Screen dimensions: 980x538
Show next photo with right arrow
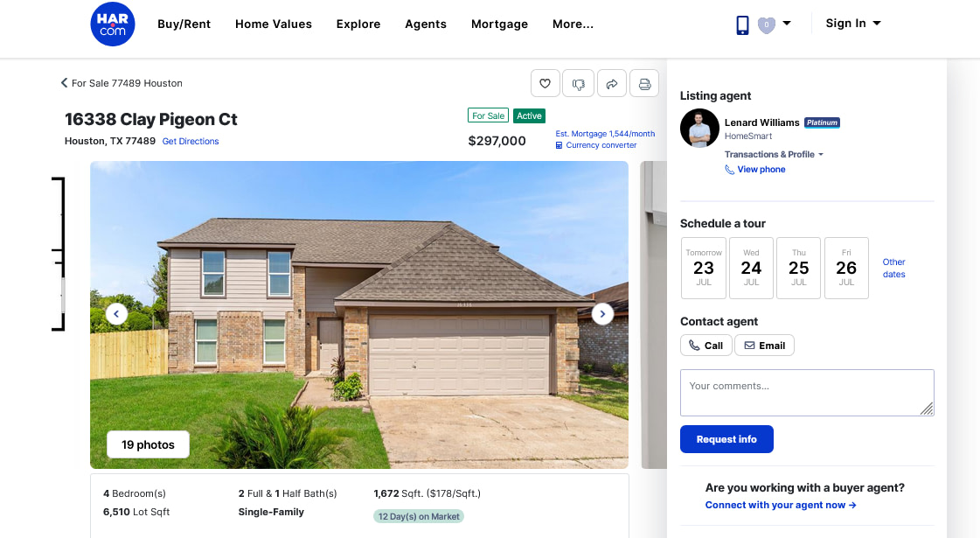pyautogui.click(x=602, y=314)
